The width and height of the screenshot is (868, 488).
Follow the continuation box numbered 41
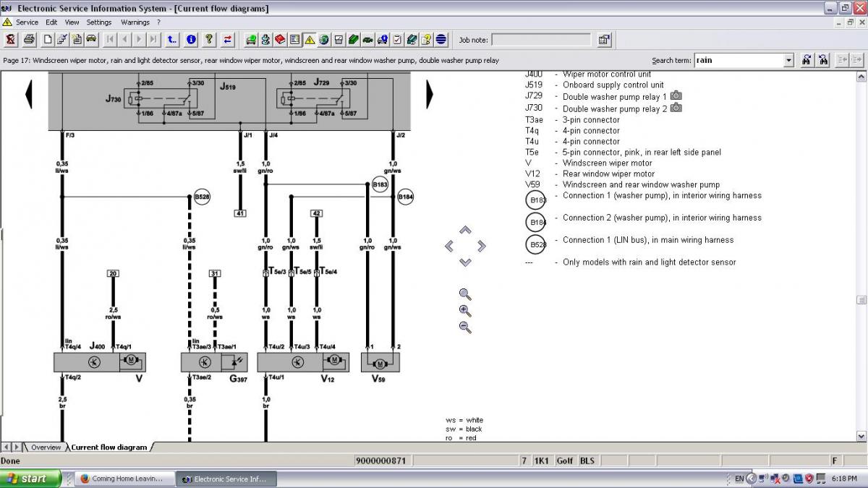(240, 213)
